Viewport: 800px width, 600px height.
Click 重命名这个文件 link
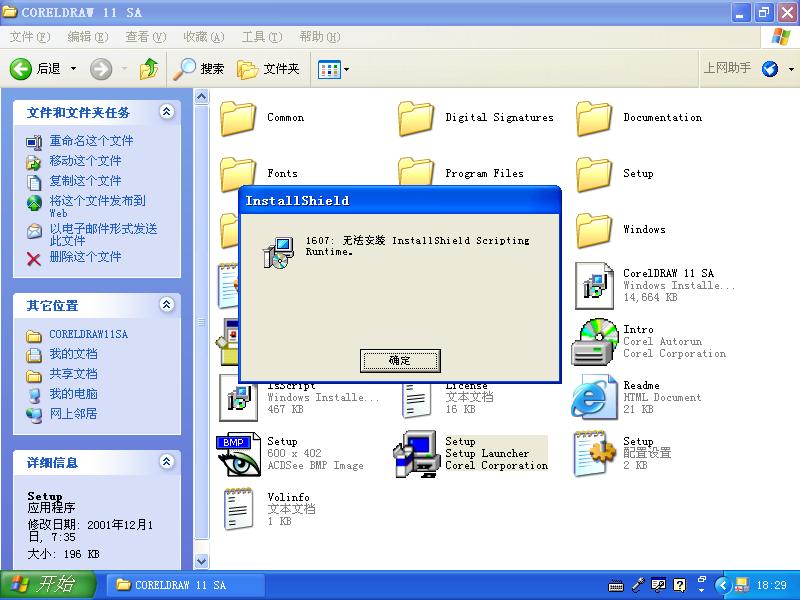pyautogui.click(x=91, y=141)
